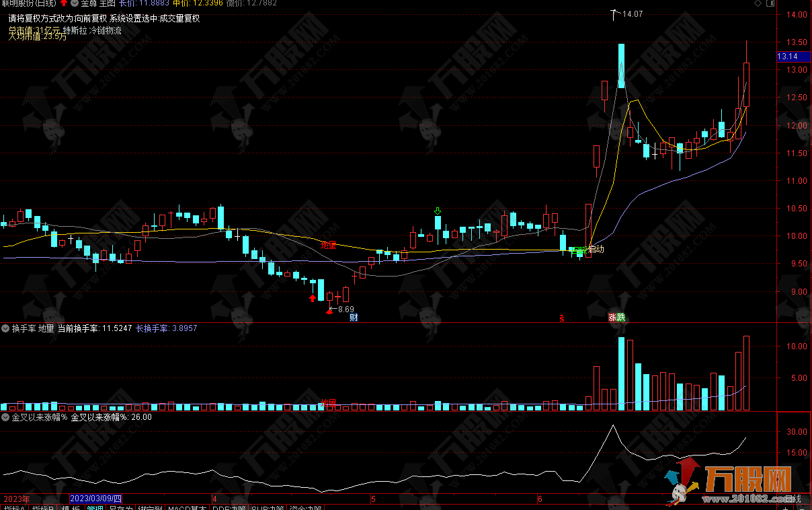Click the 金尊 主图 indicator name
812x510 pixels.
97,3
